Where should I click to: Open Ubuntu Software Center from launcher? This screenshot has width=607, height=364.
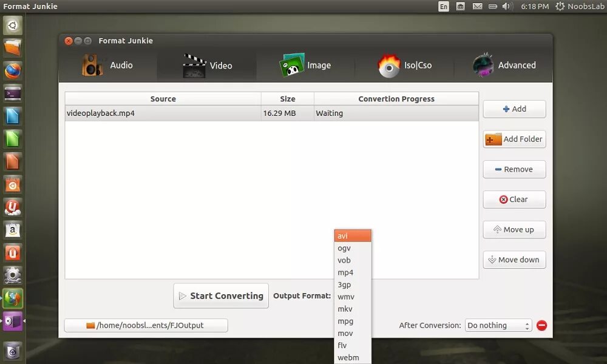13,185
